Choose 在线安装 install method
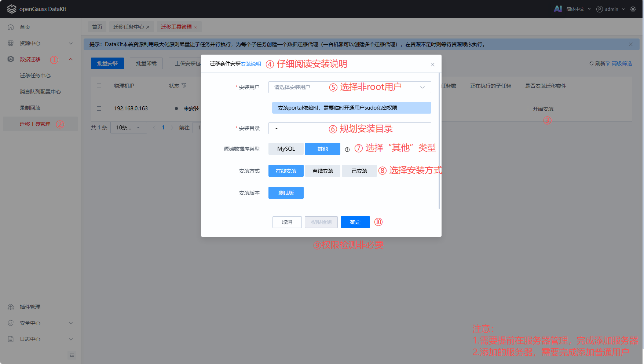Image resolution: width=644 pixels, height=364 pixels. (286, 171)
